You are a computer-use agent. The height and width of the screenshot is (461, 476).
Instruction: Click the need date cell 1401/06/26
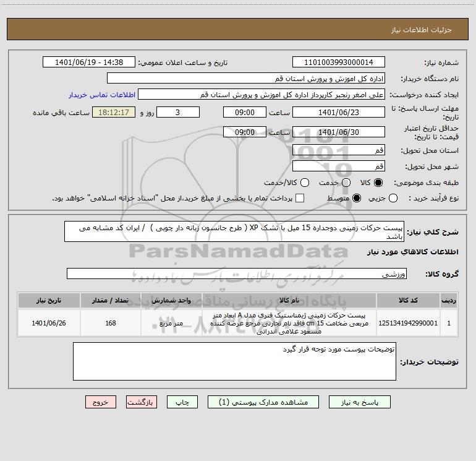(49, 323)
